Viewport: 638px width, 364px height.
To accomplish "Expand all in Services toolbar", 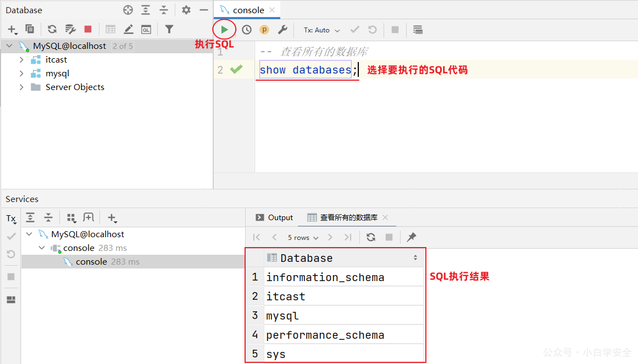I will click(x=30, y=217).
